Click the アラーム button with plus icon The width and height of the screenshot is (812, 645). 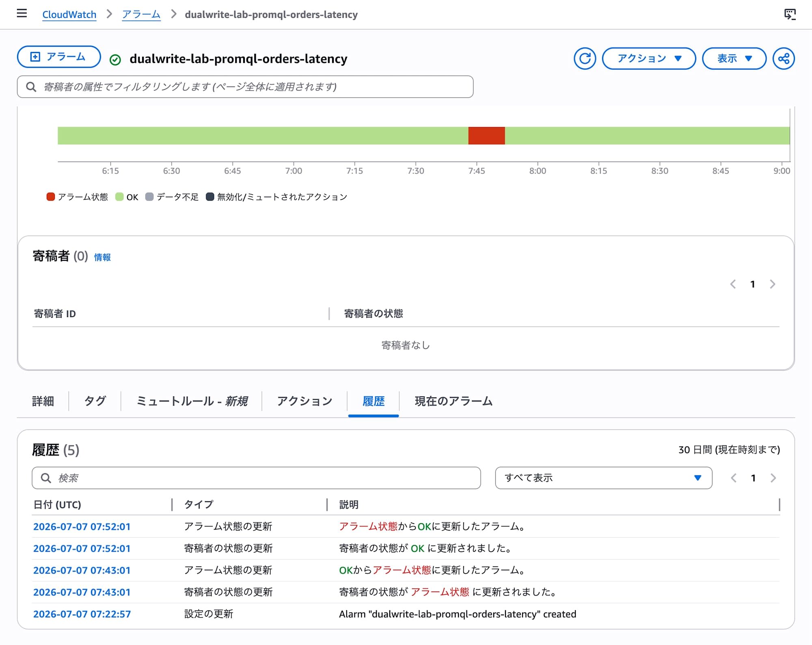click(59, 57)
